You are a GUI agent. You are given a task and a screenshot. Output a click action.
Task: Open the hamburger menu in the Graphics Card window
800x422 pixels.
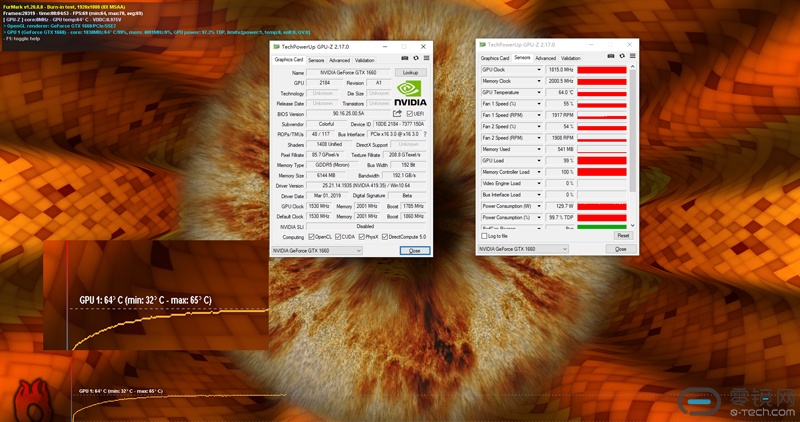[x=427, y=58]
